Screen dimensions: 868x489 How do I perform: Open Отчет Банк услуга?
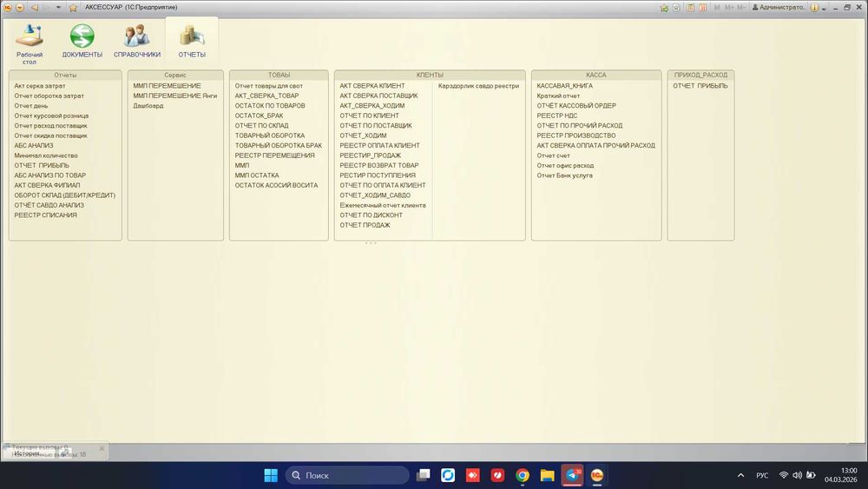pyautogui.click(x=564, y=175)
